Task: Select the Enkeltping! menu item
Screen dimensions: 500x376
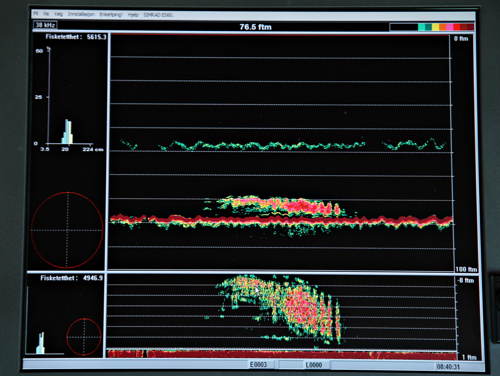Action: coord(111,15)
